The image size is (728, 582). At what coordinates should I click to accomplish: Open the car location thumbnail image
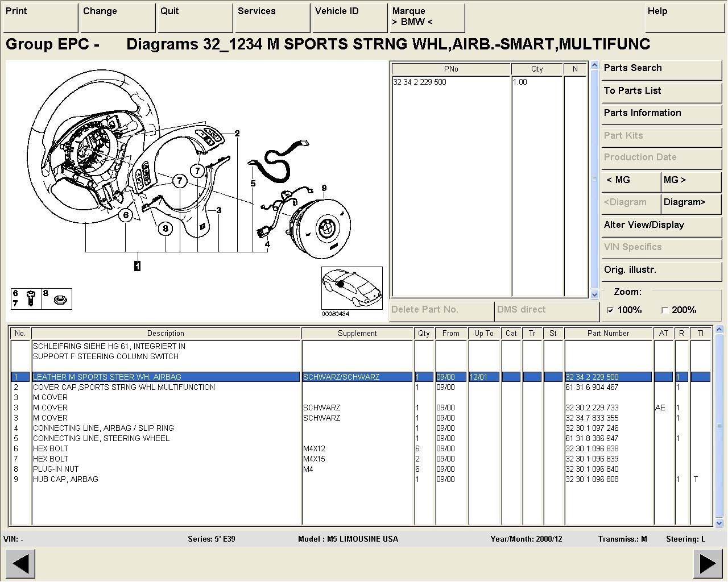[x=352, y=288]
